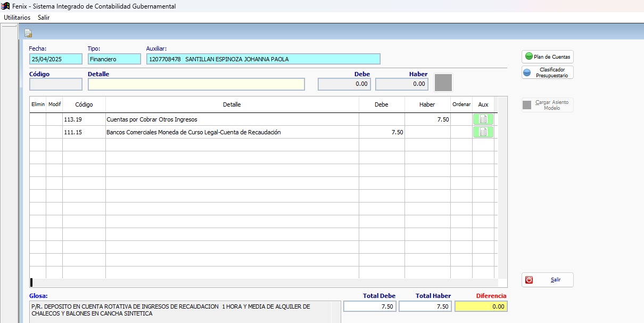Click the Auxiliar field with Santillan Espinoza
This screenshot has height=323, width=644.
[x=263, y=59]
